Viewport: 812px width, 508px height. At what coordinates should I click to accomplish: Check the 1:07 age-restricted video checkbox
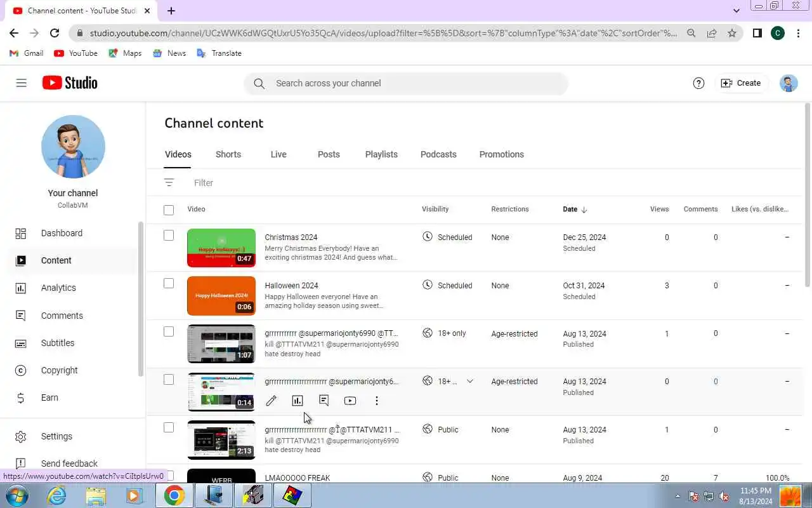pos(169,331)
